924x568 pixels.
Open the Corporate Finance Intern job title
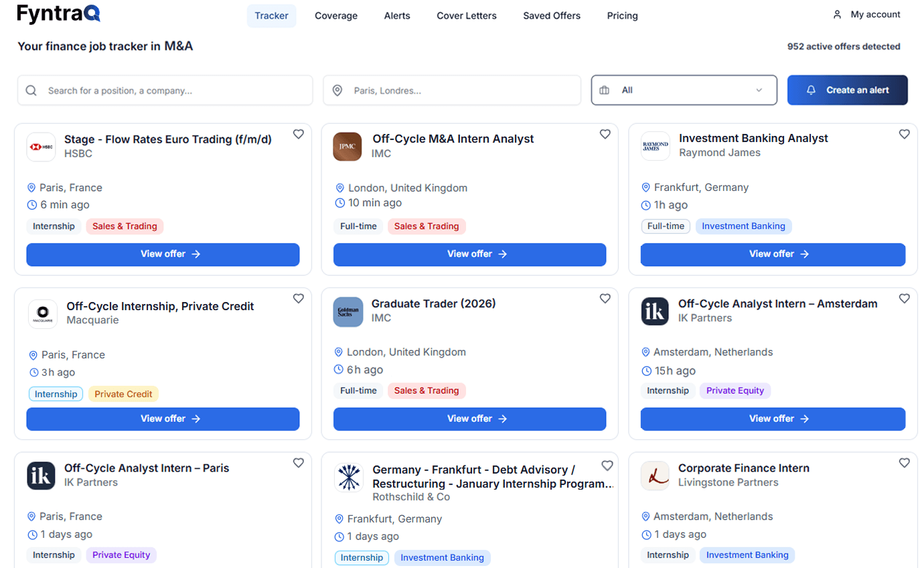[x=744, y=468]
